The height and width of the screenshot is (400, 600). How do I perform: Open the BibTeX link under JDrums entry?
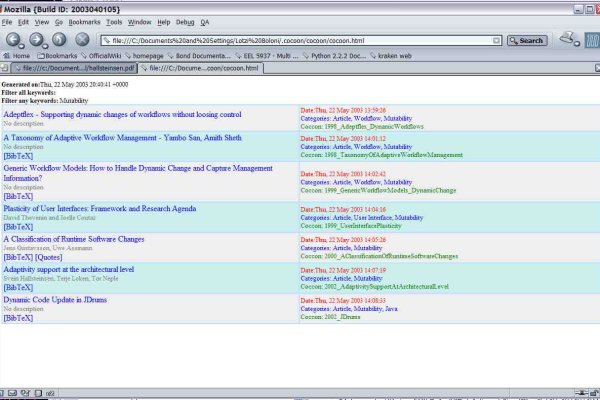(19, 318)
